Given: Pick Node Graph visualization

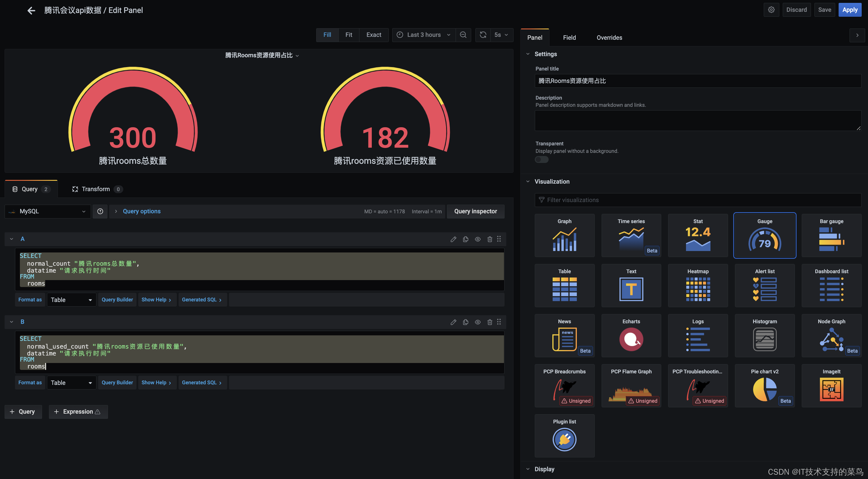Looking at the screenshot, I should 831,336.
